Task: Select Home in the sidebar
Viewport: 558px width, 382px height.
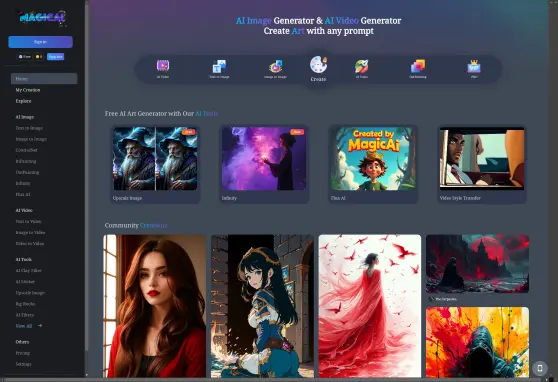Action: click(x=44, y=79)
